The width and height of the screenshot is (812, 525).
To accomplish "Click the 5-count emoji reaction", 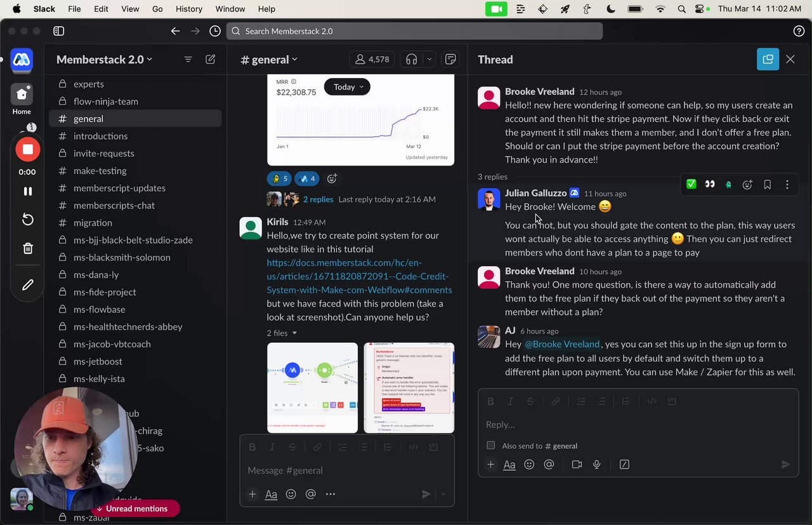I will pyautogui.click(x=279, y=178).
